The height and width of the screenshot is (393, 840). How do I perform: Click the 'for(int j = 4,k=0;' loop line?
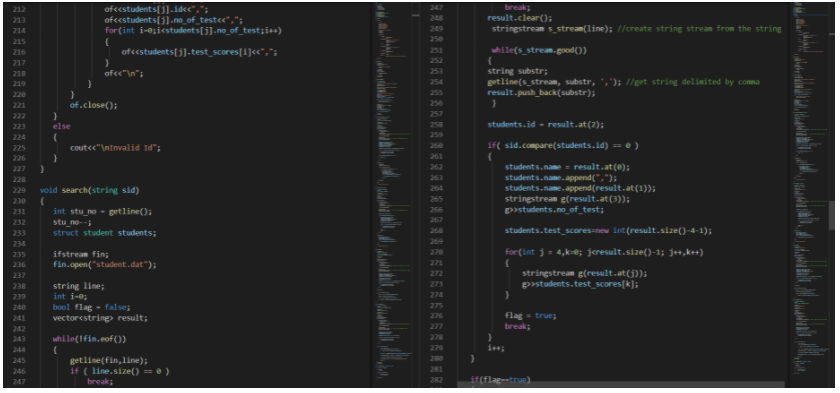tap(604, 252)
